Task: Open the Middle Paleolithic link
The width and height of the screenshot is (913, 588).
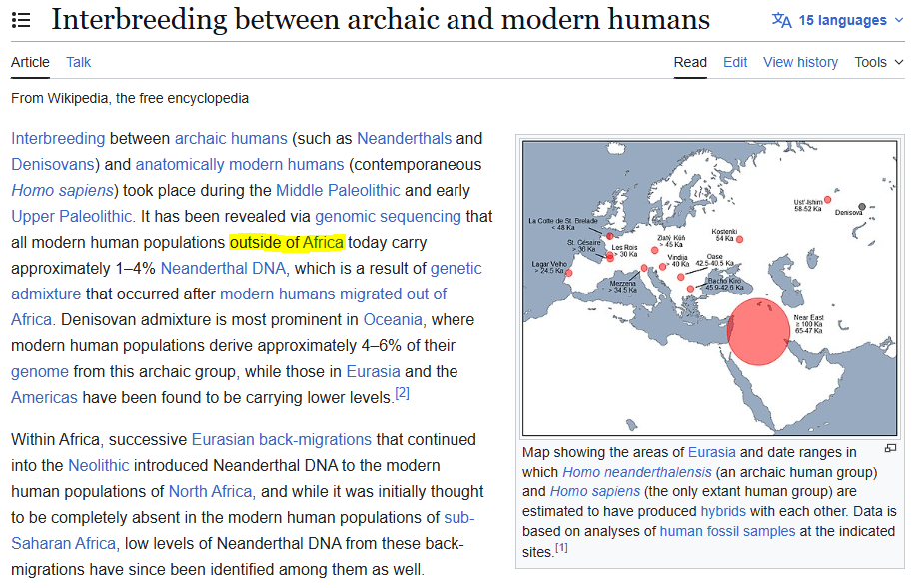Action: (x=338, y=191)
